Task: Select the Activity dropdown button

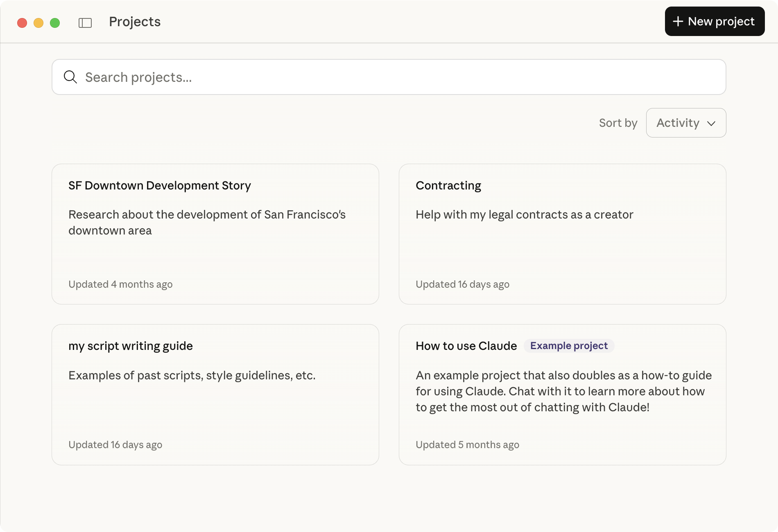Action: click(686, 123)
